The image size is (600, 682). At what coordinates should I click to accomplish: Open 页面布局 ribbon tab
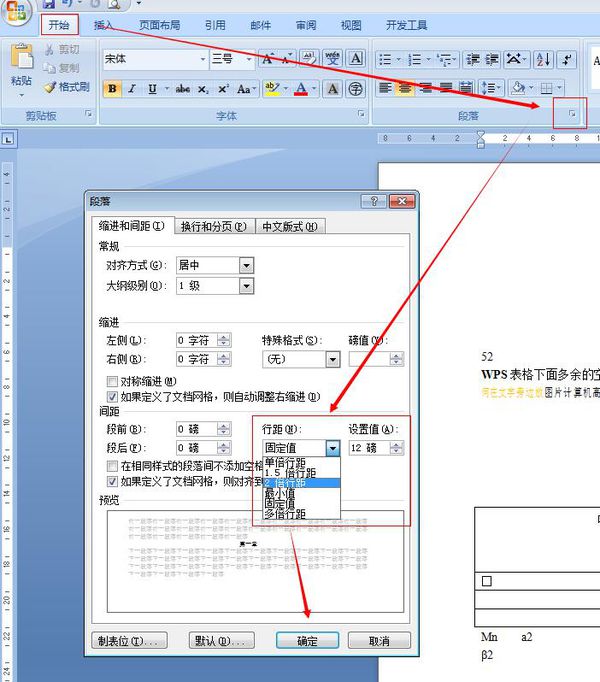(x=160, y=25)
